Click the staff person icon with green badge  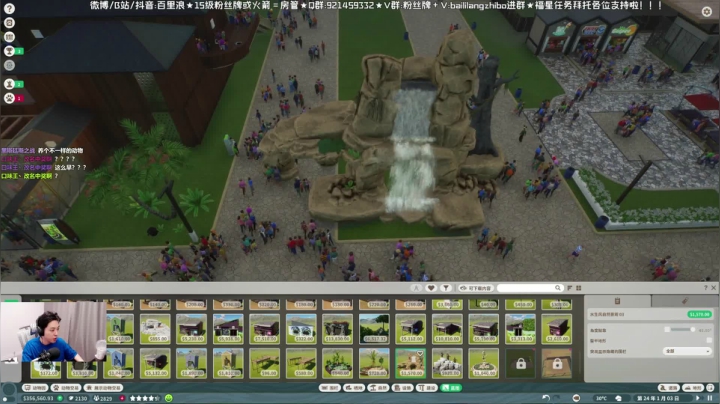pos(9,84)
